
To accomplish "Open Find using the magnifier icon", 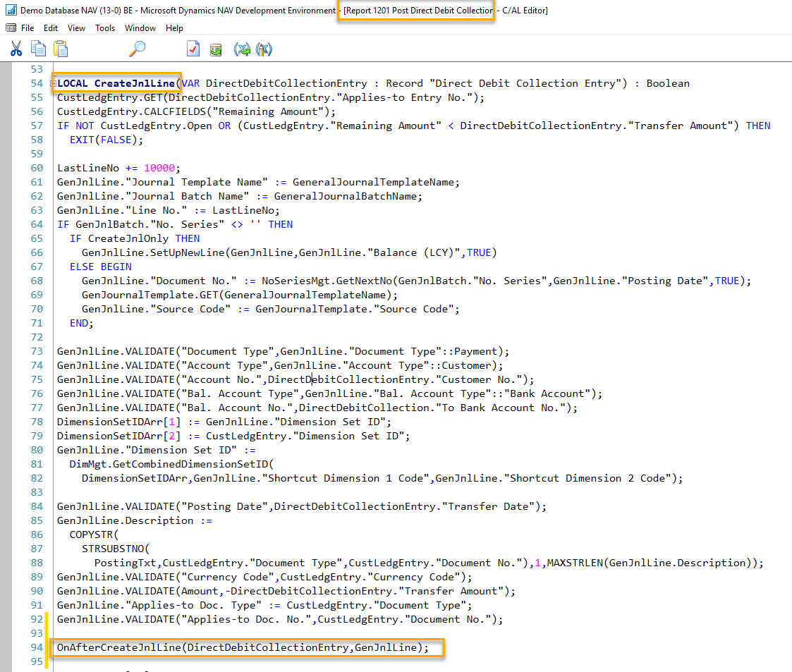I will pos(138,49).
